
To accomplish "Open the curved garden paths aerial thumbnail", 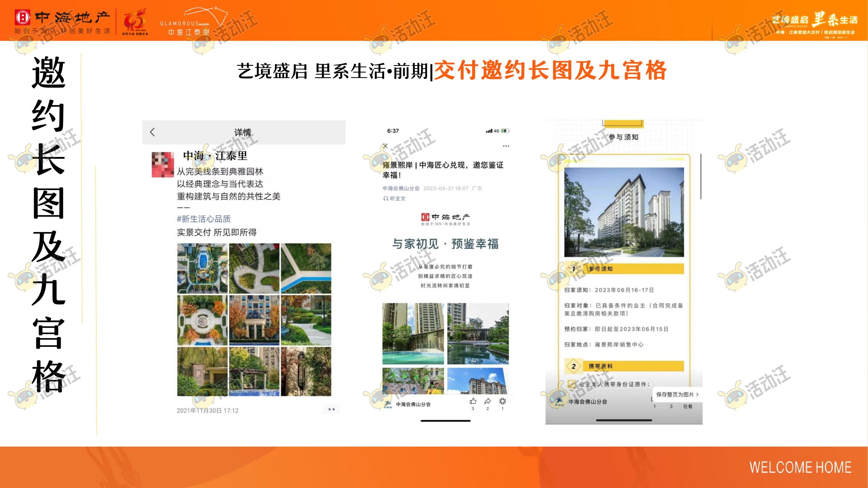I will pos(254,269).
